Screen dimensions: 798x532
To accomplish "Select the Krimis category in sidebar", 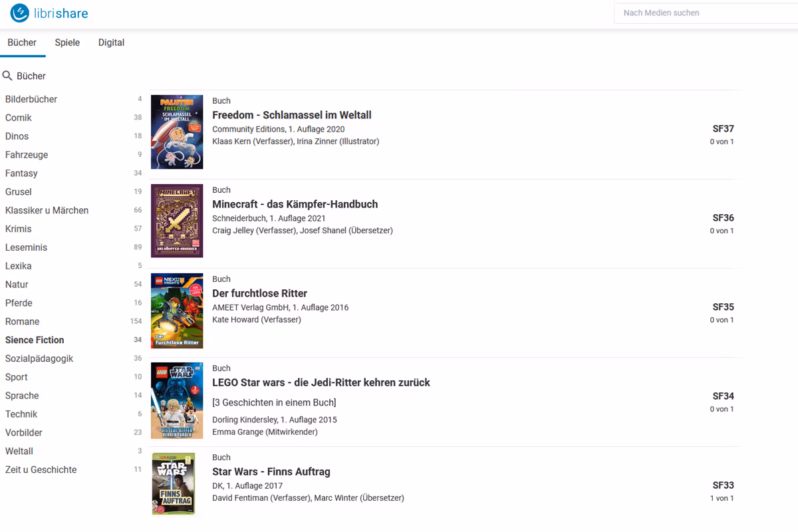I will (x=19, y=229).
